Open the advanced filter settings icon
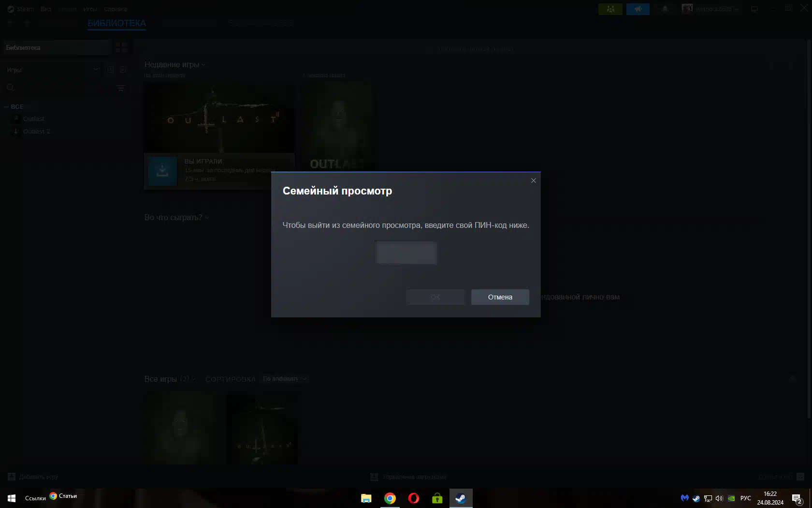 120,88
